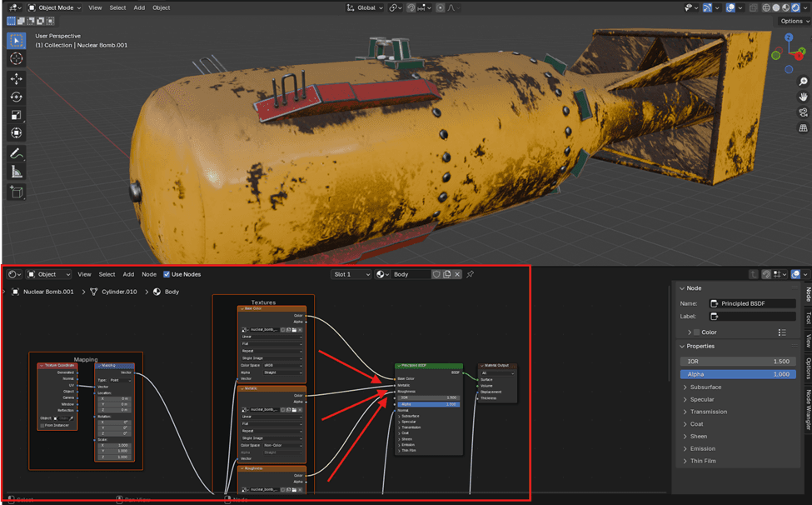The height and width of the screenshot is (505, 812).
Task: Open the Add menu in node editor
Action: [128, 274]
